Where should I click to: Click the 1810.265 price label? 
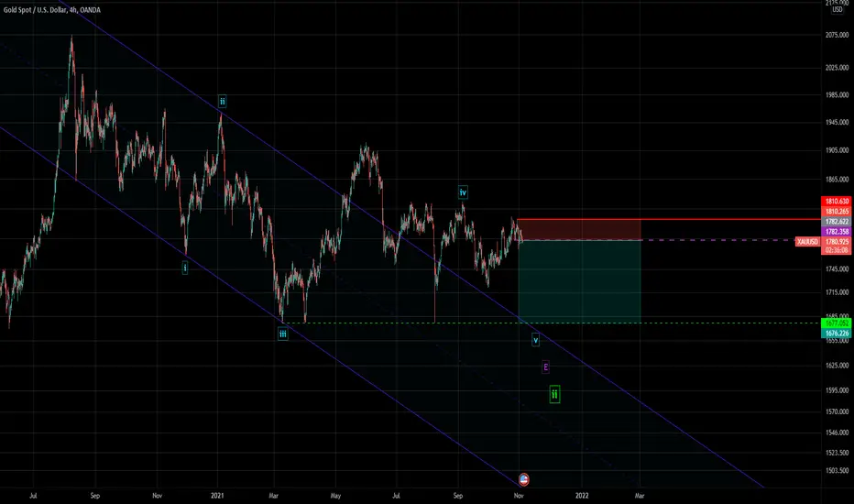(x=837, y=212)
